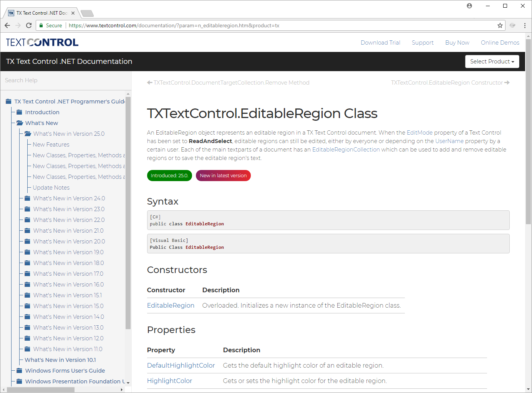The width and height of the screenshot is (532, 393).
Task: Click folder icon for Version 18.0
Action: click(27, 263)
